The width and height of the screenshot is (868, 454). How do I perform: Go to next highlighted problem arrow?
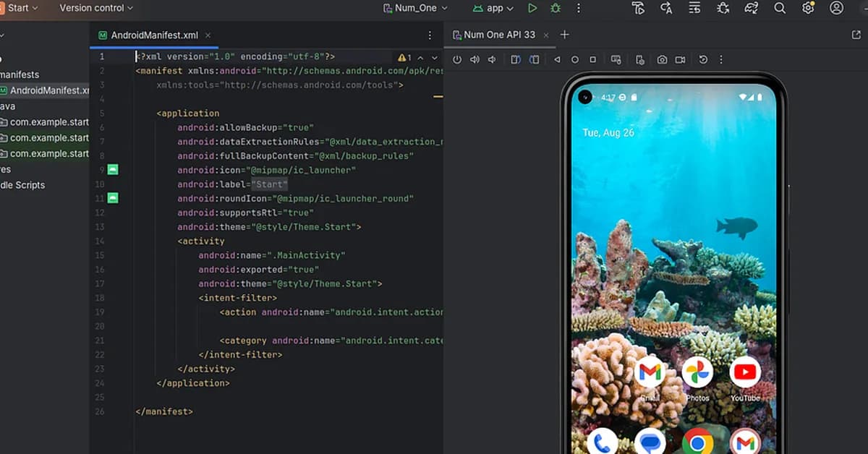tap(435, 57)
